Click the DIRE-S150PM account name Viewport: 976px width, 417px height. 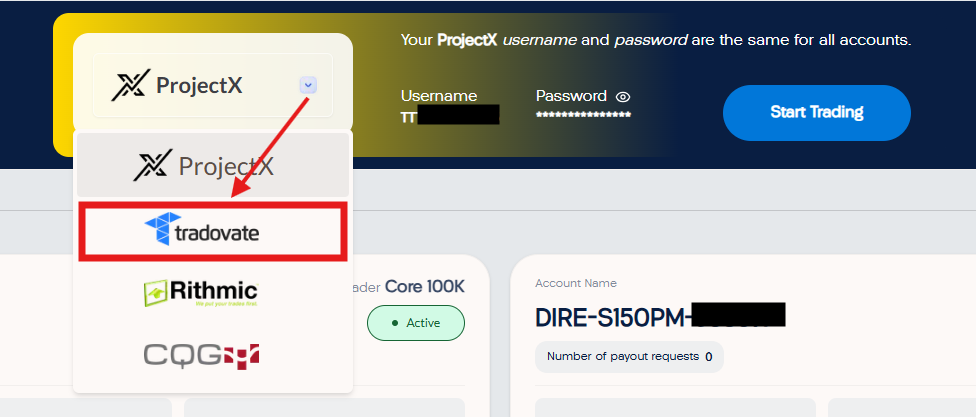pos(660,316)
